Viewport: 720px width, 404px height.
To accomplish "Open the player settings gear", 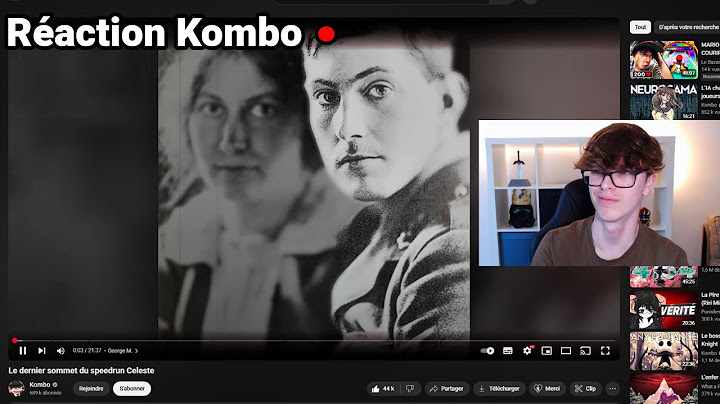I will pos(527,351).
